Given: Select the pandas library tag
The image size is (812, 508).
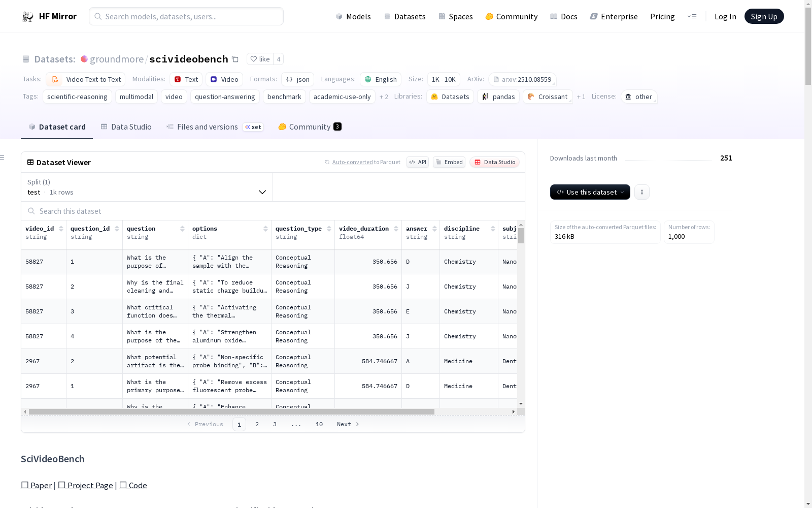Looking at the screenshot, I should [x=498, y=97].
